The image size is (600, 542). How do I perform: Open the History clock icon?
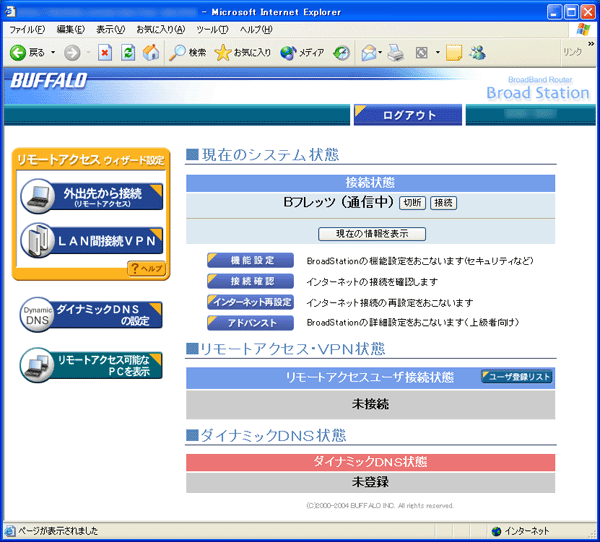tap(341, 52)
